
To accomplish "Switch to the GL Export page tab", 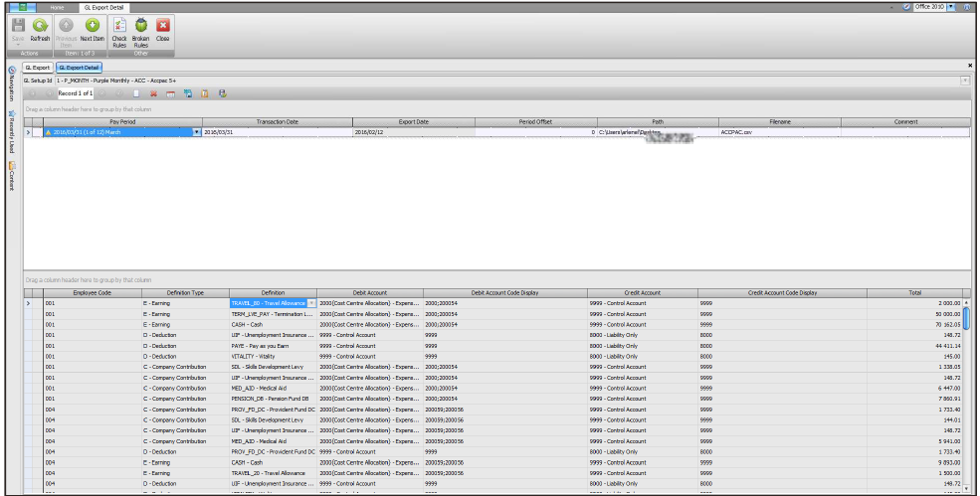I will coord(38,68).
